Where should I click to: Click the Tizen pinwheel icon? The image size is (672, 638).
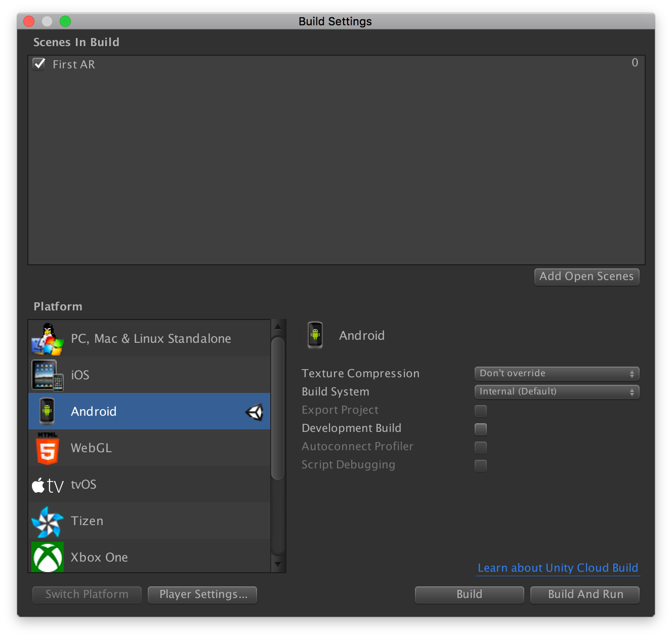pos(48,522)
